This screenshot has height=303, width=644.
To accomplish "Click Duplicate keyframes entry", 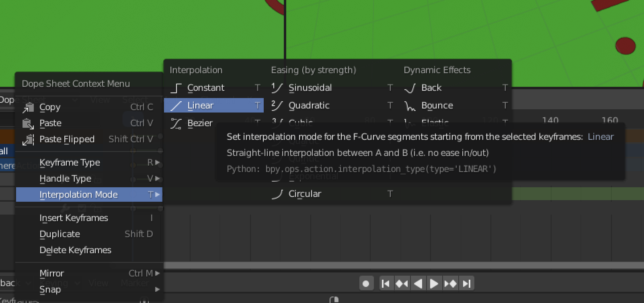I will (89, 234).
